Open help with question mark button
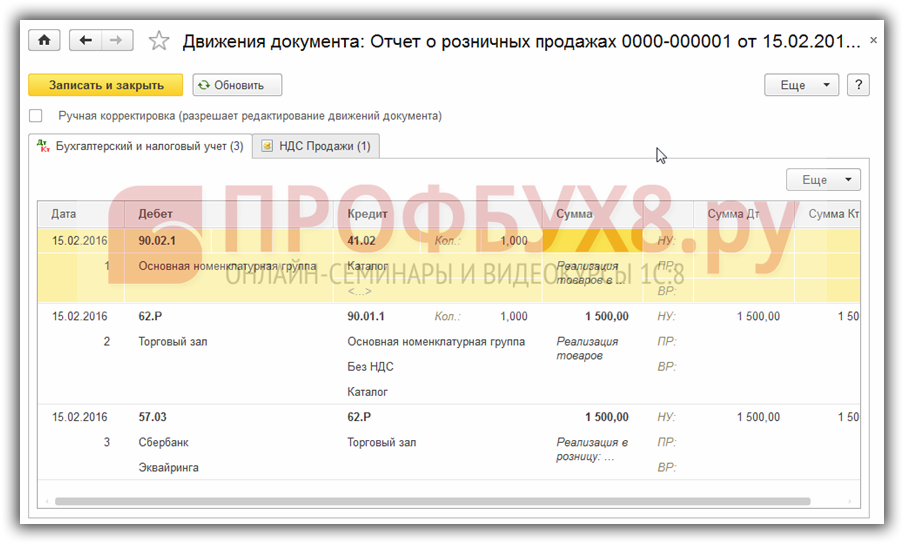The height and width of the screenshot is (544, 904). pos(857,85)
